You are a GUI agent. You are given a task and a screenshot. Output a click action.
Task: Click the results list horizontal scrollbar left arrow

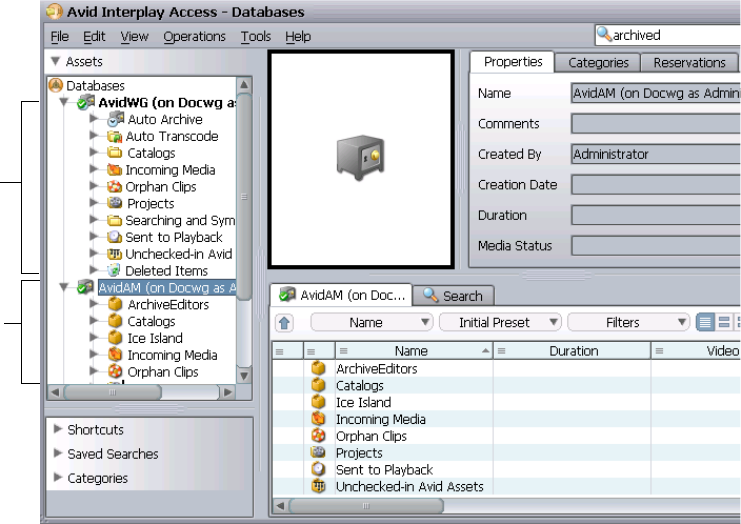[x=280, y=506]
